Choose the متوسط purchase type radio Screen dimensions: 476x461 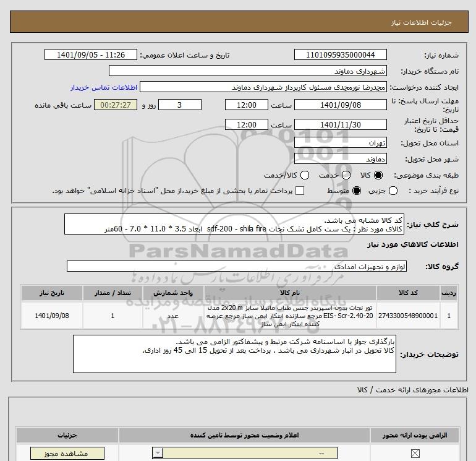[357, 191]
